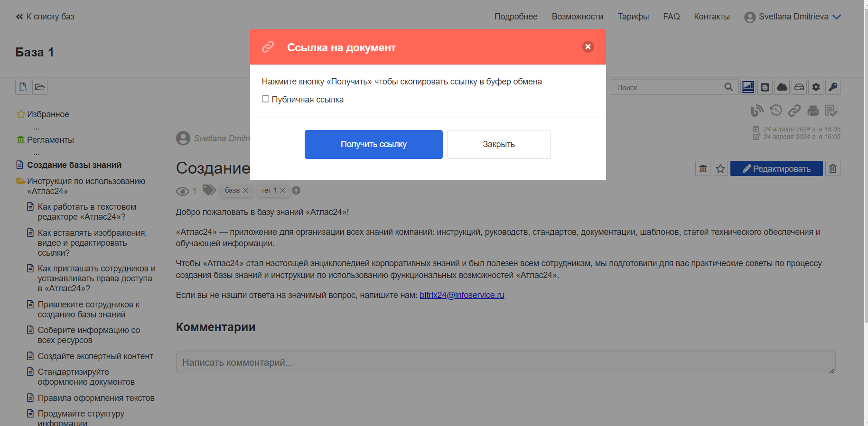The width and height of the screenshot is (868, 426).
Task: Click the key access rights icon
Action: coord(833,87)
